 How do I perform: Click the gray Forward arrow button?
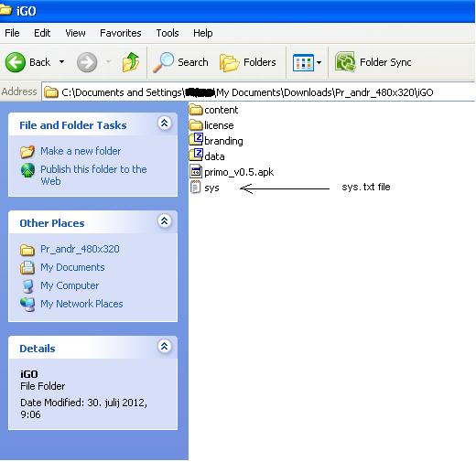tap(87, 62)
